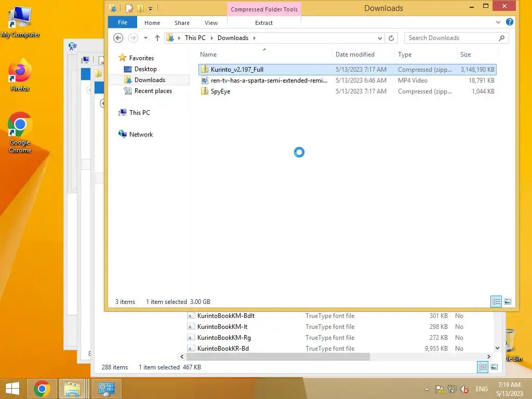Screen dimensions: 532x399
Task: Select the SpyEye zip file
Action: 348,91
